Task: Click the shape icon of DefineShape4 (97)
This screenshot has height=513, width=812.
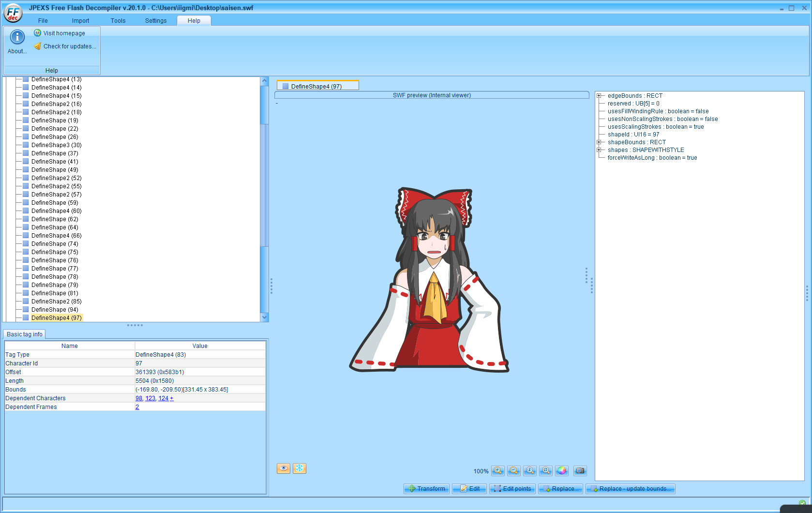Action: [x=26, y=318]
